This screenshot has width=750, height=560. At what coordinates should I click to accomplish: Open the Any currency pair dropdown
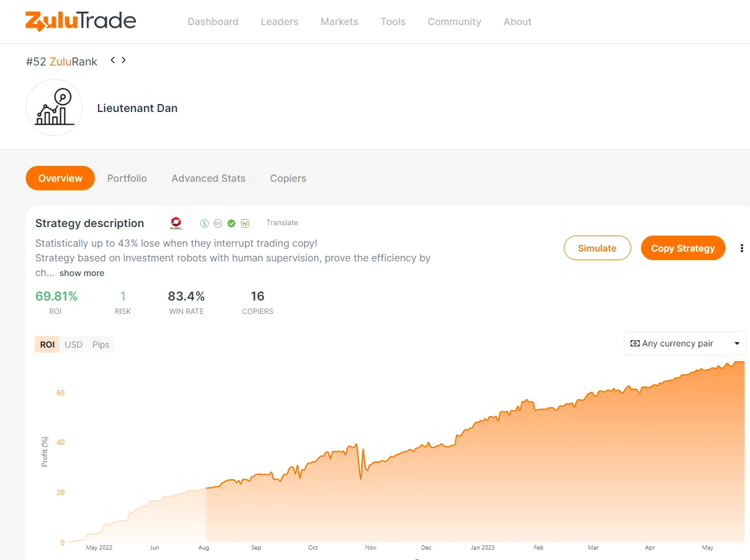685,343
